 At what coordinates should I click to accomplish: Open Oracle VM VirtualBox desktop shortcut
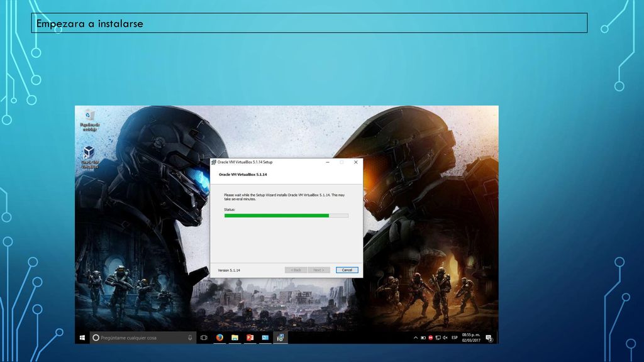tap(89, 156)
